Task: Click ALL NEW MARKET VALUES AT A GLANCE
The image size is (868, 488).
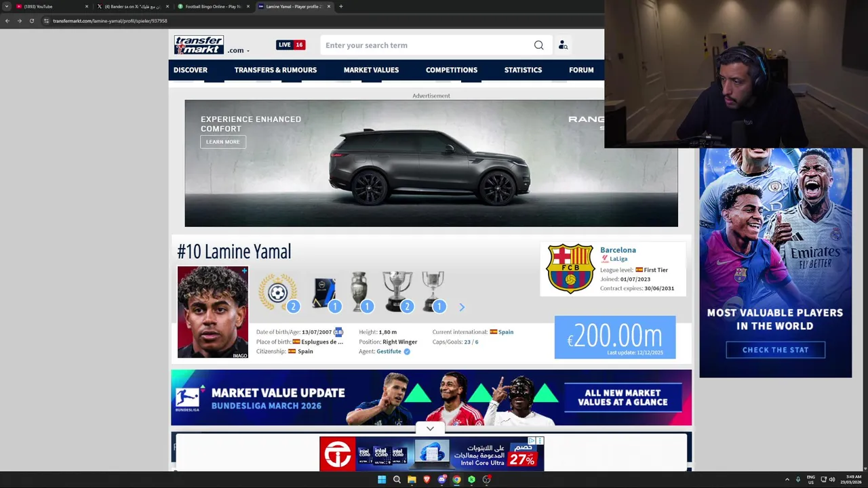Action: pyautogui.click(x=623, y=397)
